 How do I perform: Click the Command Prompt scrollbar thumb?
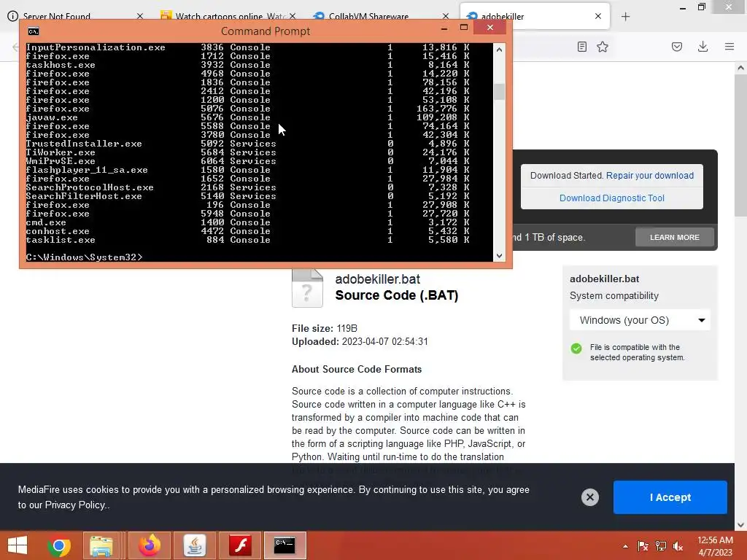[499, 92]
